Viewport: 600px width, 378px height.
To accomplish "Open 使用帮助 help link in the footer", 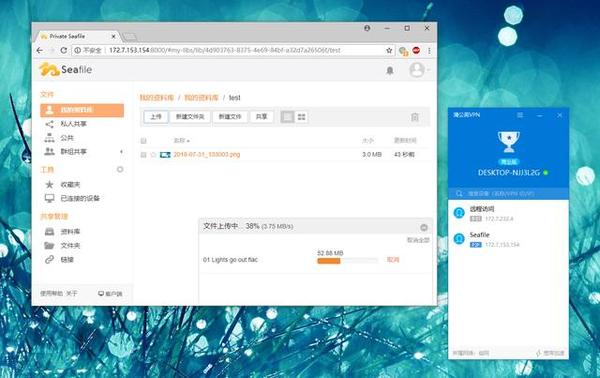I will 52,293.
